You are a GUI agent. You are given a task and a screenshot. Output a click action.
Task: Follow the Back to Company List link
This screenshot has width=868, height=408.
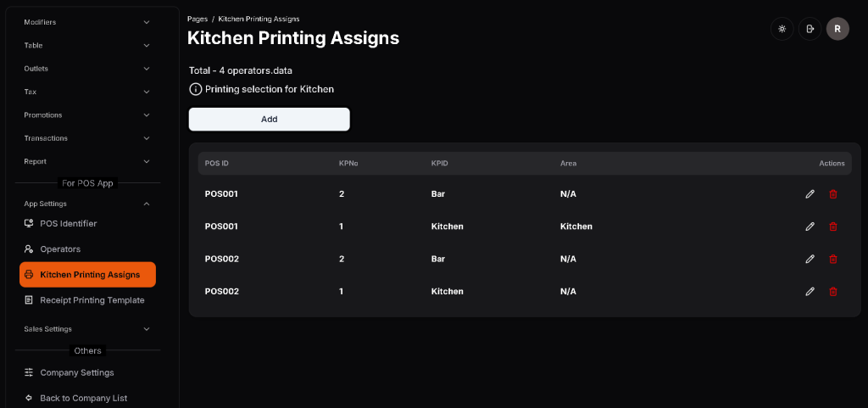[83, 398]
